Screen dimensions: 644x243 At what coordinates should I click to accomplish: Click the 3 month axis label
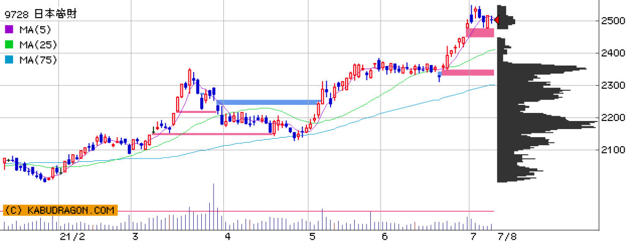[135, 237]
